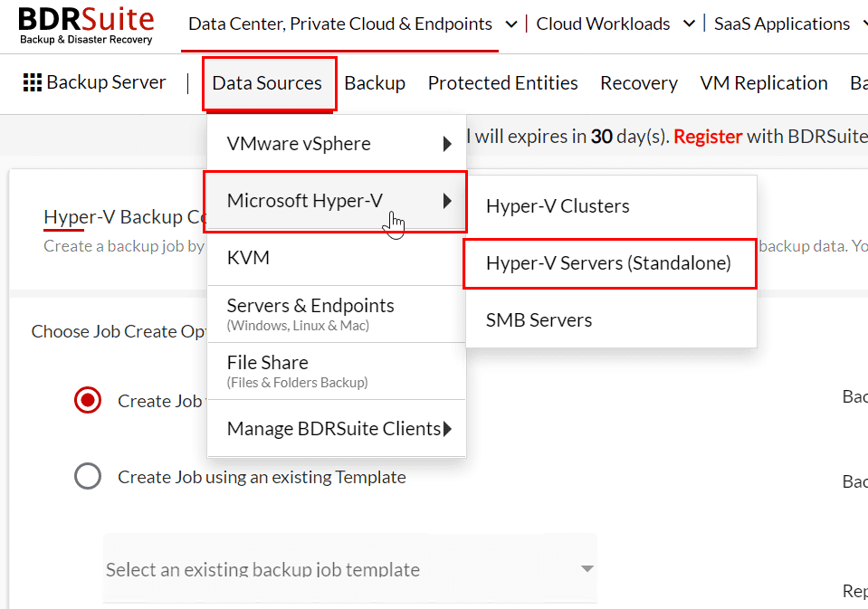This screenshot has height=609, width=868.
Task: Expand Microsoft Hyper-V submenu arrow
Action: pyautogui.click(x=447, y=201)
